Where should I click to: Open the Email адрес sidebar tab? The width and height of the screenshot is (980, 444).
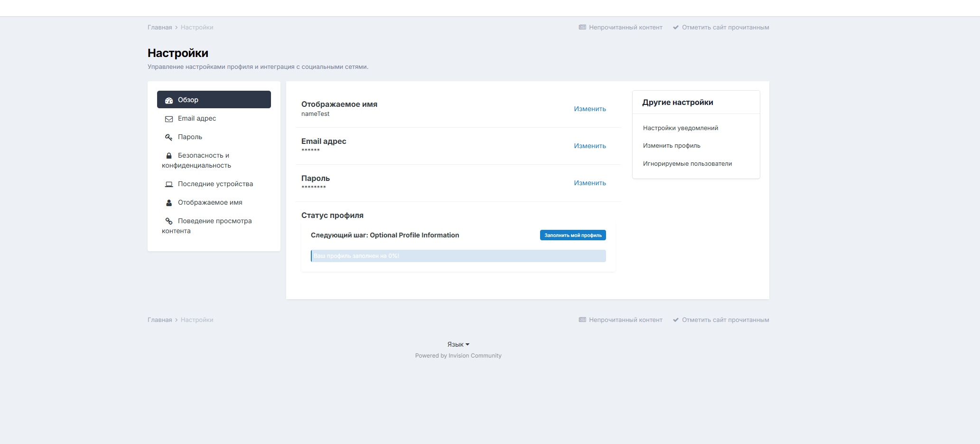point(214,118)
